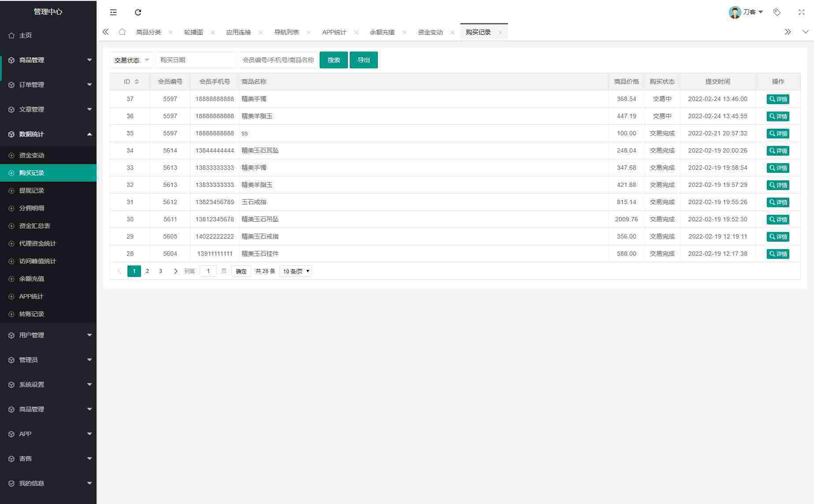The height and width of the screenshot is (504, 814).
Task: Open the 刀客 user menu dropdown
Action: pos(746,12)
